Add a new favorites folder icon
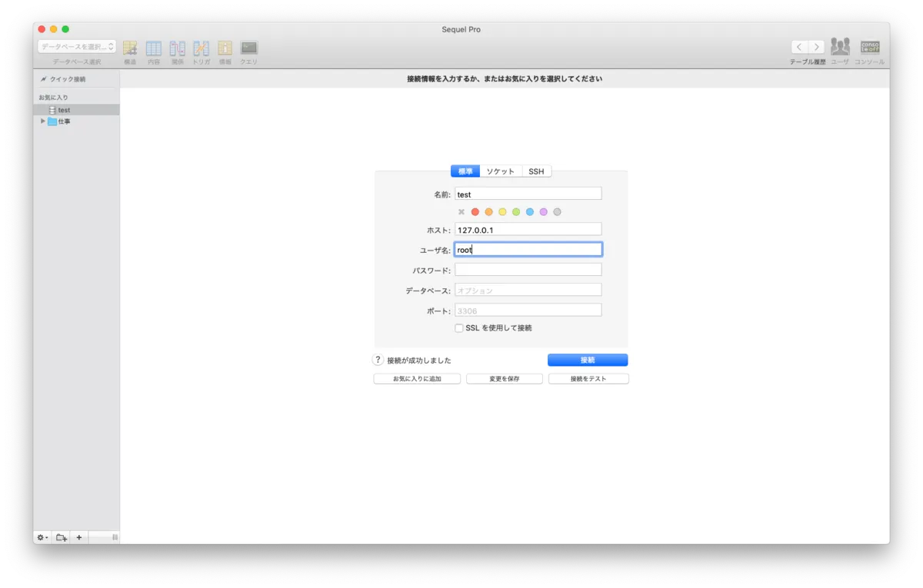This screenshot has height=588, width=923. [x=62, y=537]
